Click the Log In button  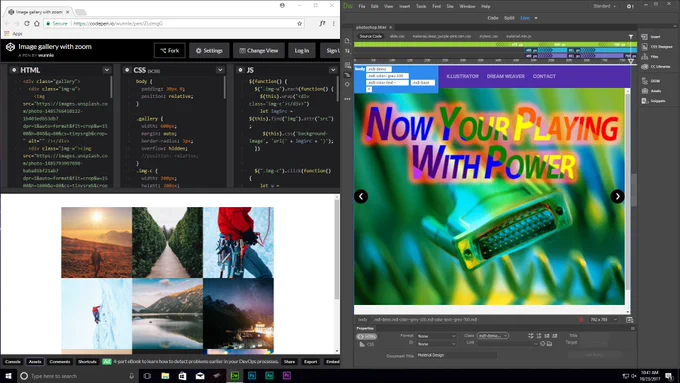pos(302,51)
